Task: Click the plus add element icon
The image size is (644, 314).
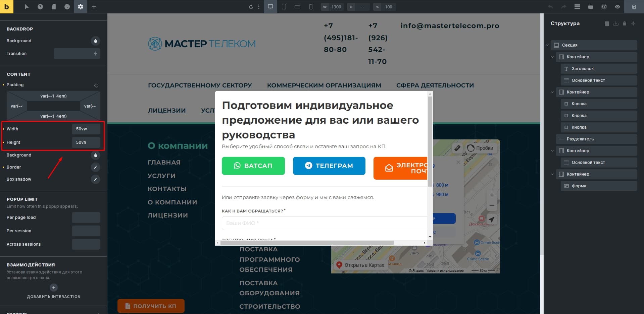Action: [x=94, y=7]
